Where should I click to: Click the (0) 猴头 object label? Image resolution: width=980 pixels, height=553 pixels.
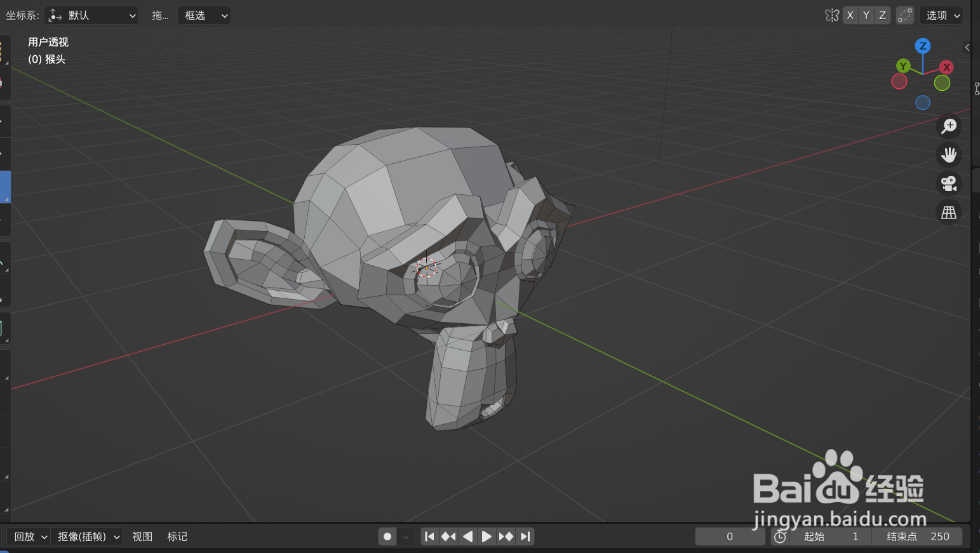pyautogui.click(x=47, y=59)
